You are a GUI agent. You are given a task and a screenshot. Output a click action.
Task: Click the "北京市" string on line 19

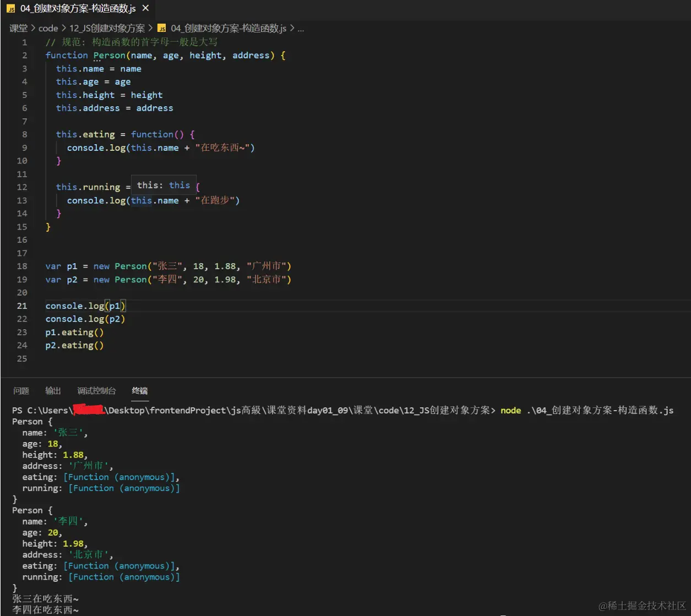pyautogui.click(x=266, y=280)
